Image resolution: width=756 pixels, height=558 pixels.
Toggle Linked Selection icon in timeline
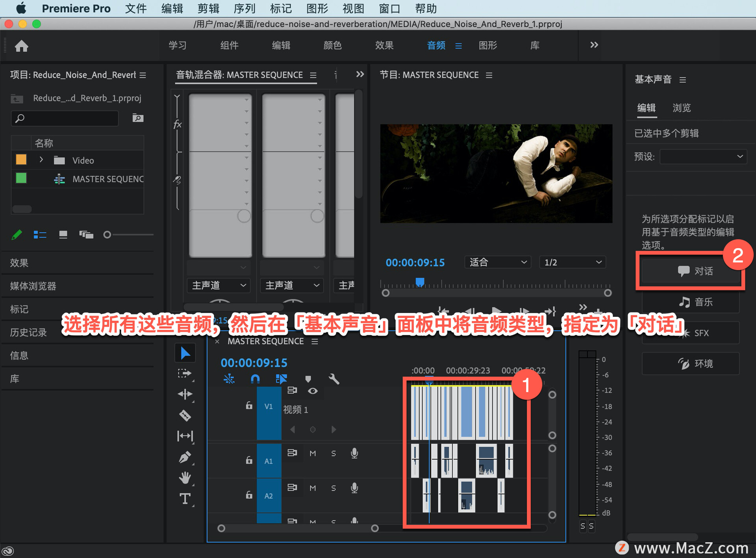tap(281, 379)
